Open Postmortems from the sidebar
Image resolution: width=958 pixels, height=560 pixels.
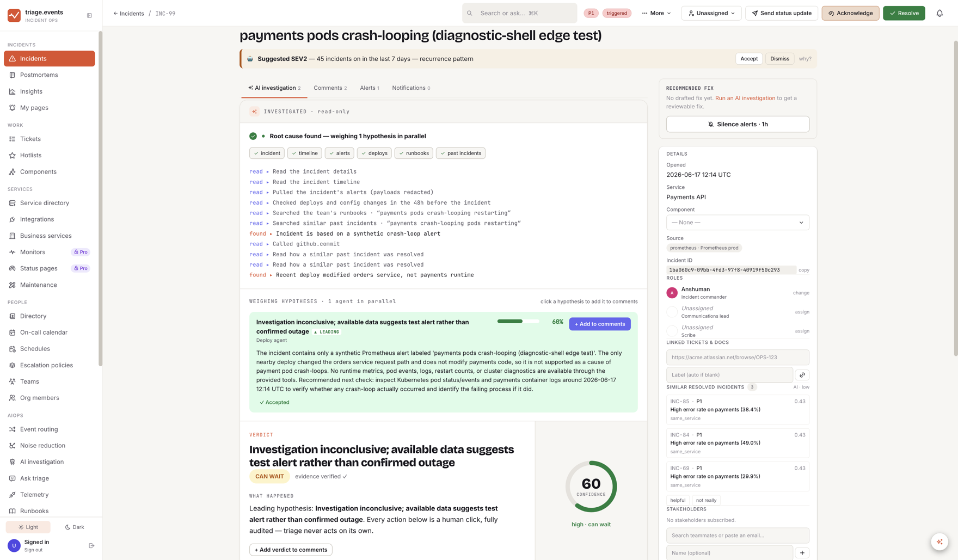tap(49, 75)
